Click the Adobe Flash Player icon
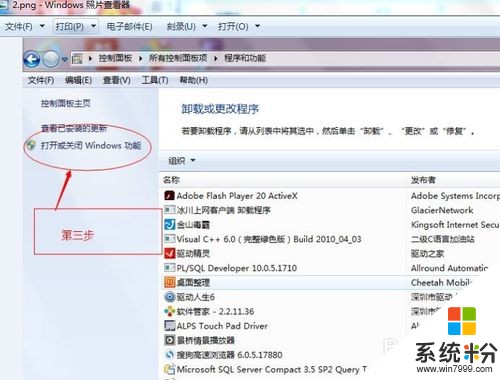This screenshot has height=380, width=500. click(x=169, y=196)
